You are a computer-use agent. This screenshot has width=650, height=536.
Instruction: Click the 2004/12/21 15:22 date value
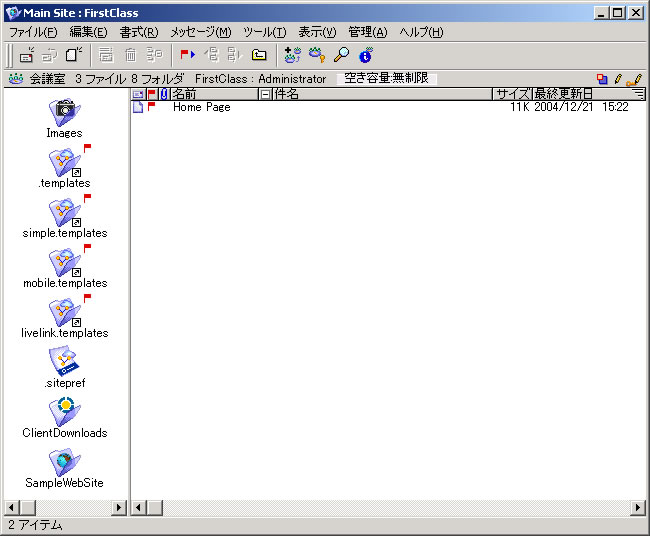point(581,107)
